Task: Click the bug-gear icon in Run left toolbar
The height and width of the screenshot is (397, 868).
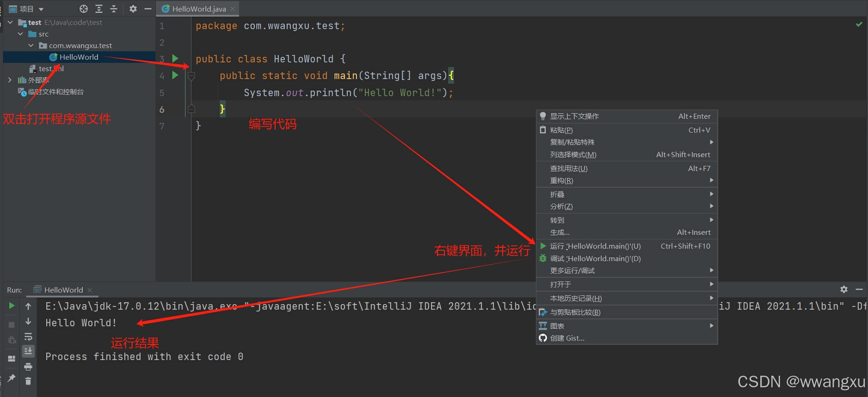Action: [12, 341]
